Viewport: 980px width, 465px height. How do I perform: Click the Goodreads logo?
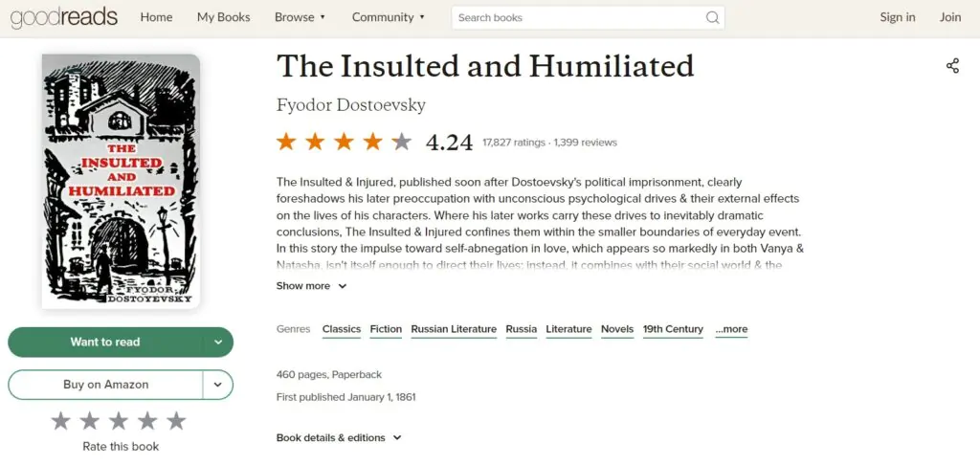tap(59, 16)
